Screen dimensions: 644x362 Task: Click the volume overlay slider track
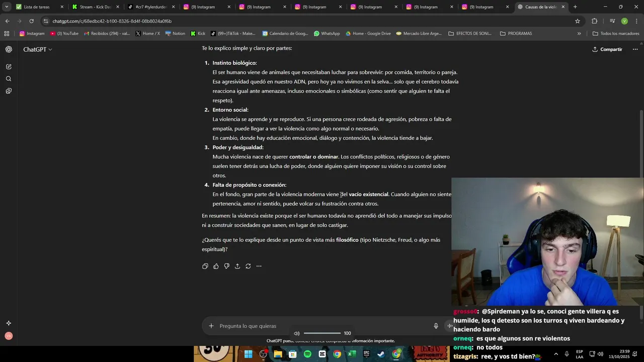[322, 333]
